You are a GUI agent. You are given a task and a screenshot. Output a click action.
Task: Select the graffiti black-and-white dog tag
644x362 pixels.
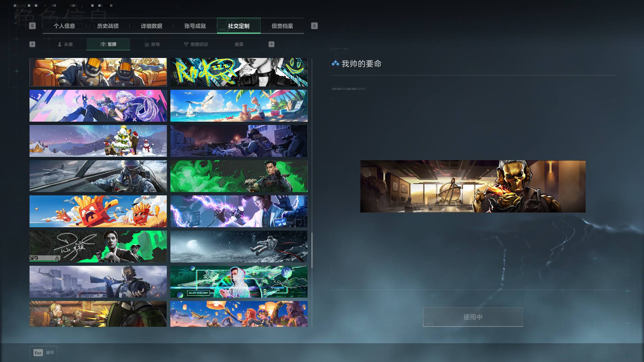coord(239,72)
